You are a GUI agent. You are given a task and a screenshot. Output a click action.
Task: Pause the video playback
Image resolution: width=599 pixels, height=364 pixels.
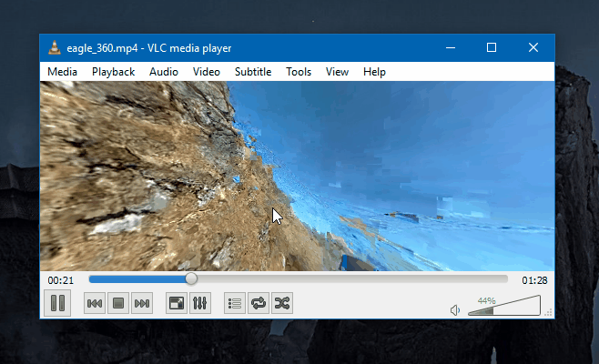pyautogui.click(x=57, y=303)
